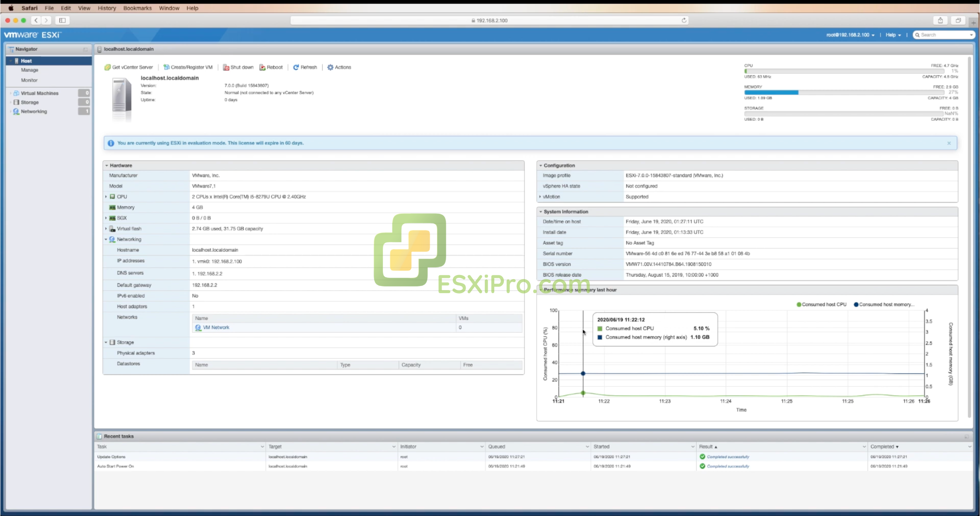980x516 pixels.
Task: Click inside the Search field
Action: tap(943, 34)
